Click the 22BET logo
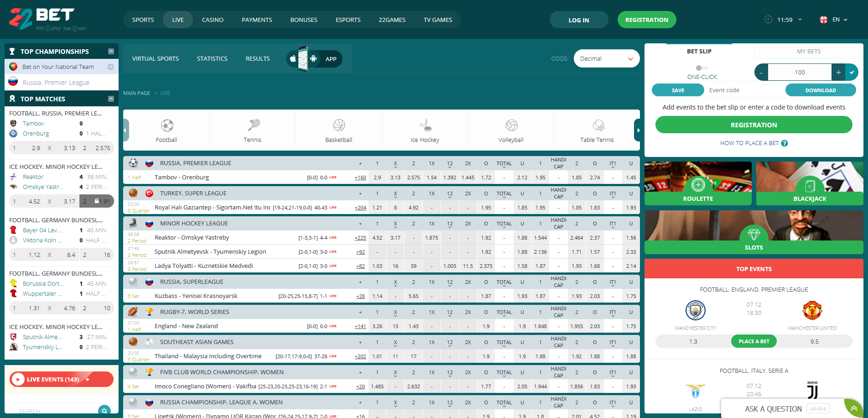 pyautogui.click(x=47, y=19)
